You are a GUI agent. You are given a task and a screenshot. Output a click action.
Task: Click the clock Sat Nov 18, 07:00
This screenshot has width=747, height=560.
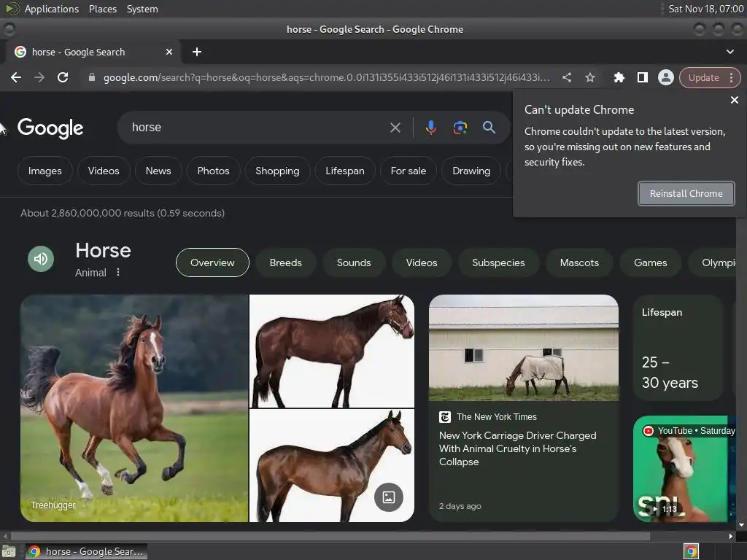point(705,9)
